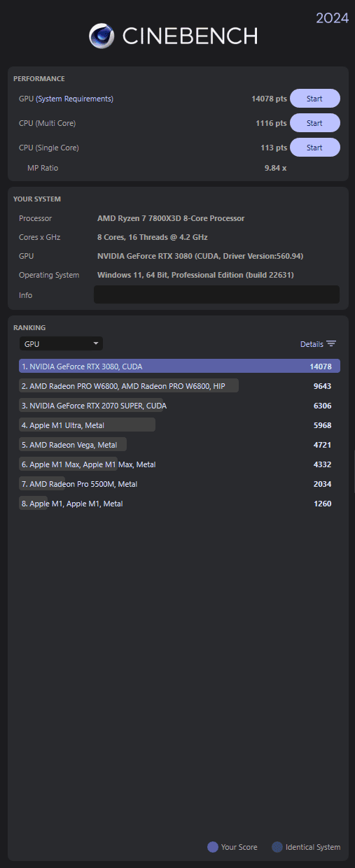Image resolution: width=355 pixels, height=868 pixels.
Task: Click the Processor name AMD Ryzen 7 7800X3D
Action: point(171,218)
